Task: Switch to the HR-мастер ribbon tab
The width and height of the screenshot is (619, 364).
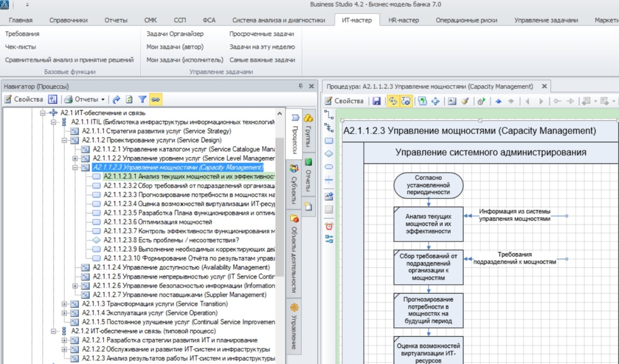Action: (x=403, y=20)
